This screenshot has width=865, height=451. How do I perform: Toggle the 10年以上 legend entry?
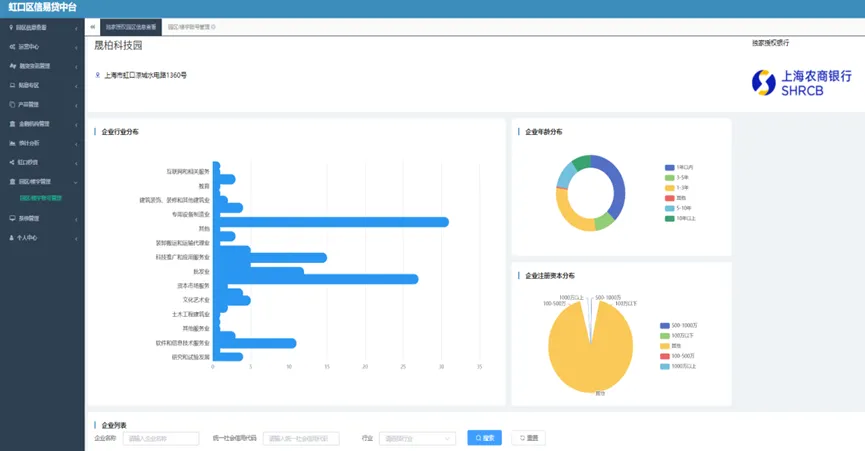tap(680, 219)
